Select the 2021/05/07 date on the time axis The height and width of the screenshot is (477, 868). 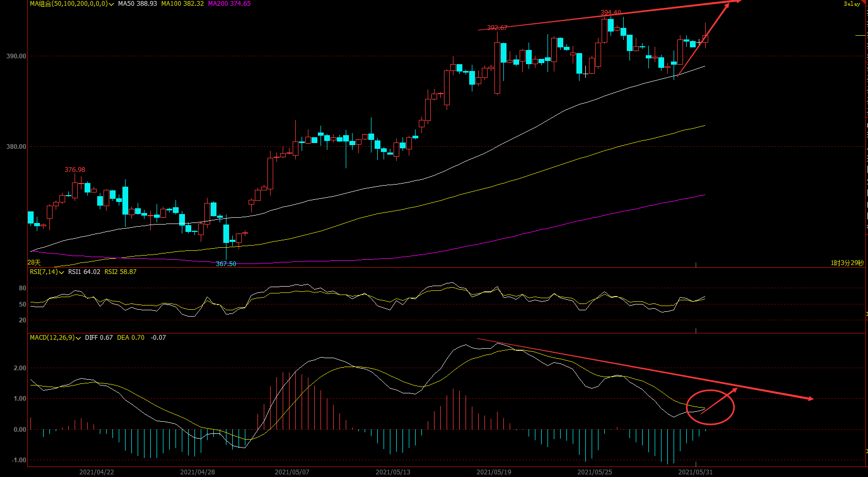[x=292, y=472]
